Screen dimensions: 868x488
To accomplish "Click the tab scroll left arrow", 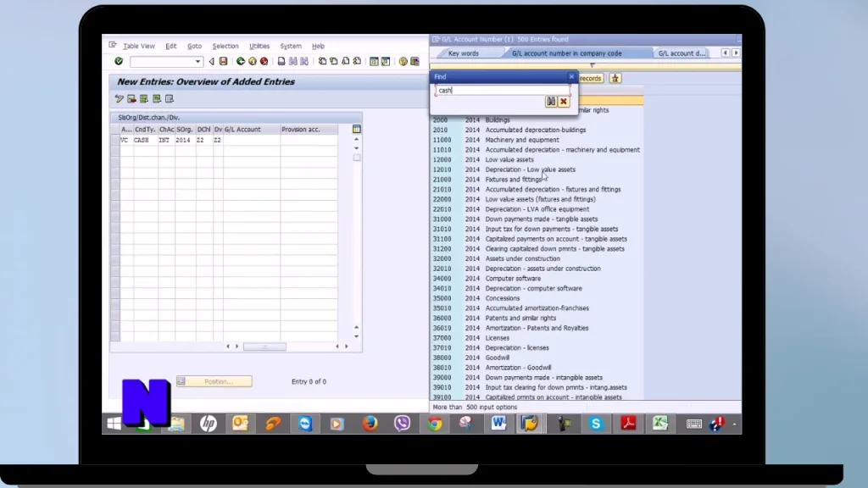I will (x=726, y=53).
